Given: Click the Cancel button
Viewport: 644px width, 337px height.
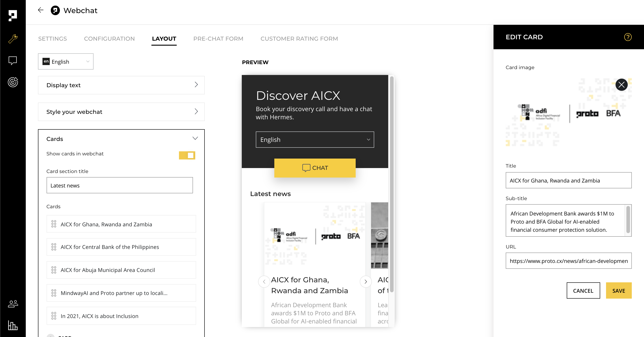Looking at the screenshot, I should pyautogui.click(x=583, y=290).
